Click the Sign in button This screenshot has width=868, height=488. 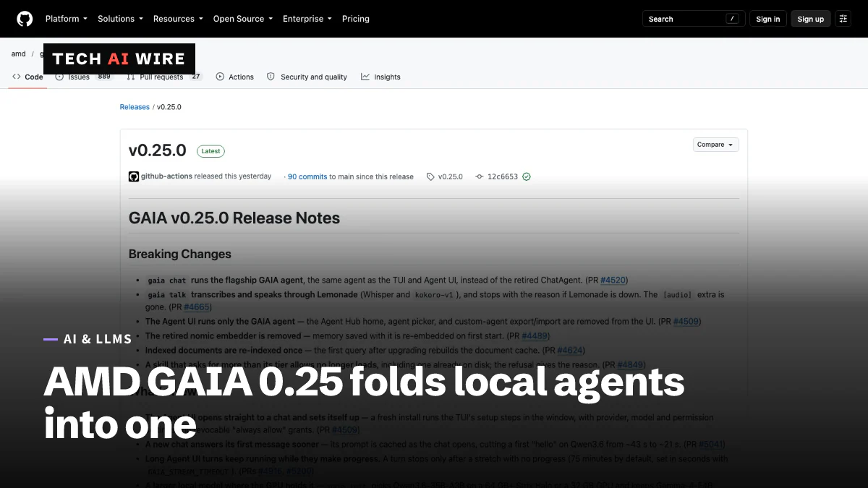767,19
